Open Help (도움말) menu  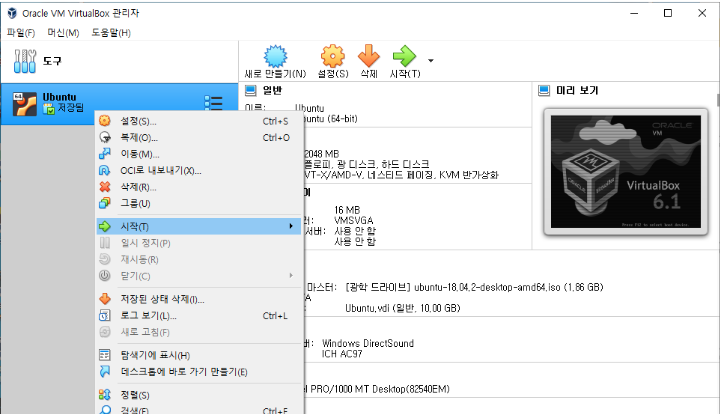point(111,33)
